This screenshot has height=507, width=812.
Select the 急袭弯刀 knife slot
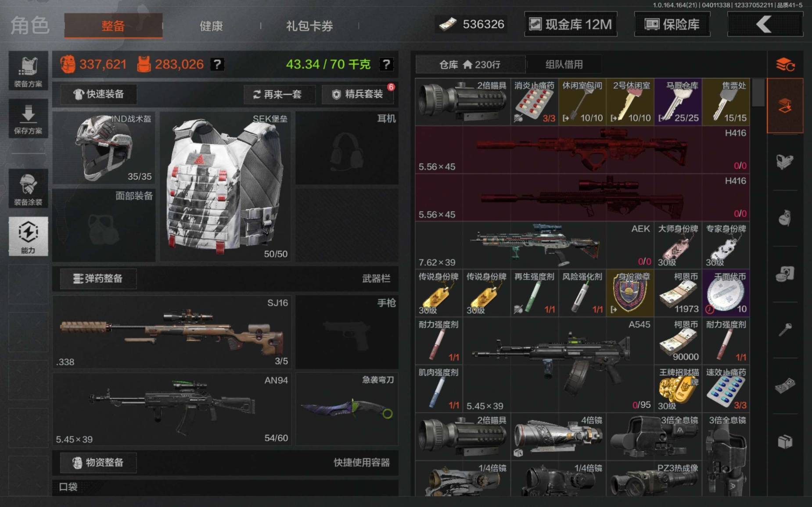[x=347, y=410]
